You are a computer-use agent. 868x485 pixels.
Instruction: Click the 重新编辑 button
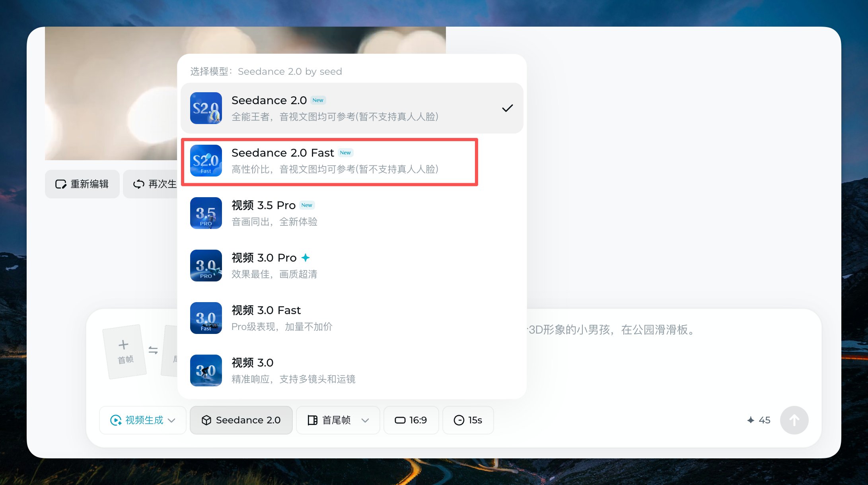coord(82,184)
